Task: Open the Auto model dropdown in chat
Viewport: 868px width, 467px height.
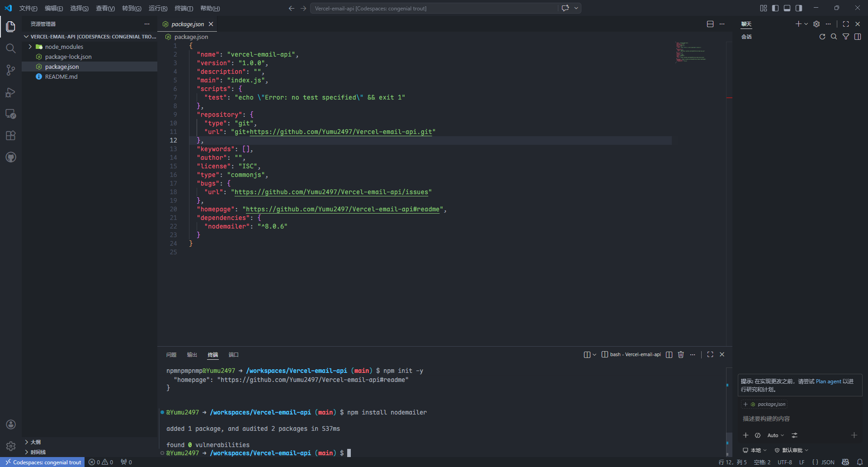Action: (775, 435)
